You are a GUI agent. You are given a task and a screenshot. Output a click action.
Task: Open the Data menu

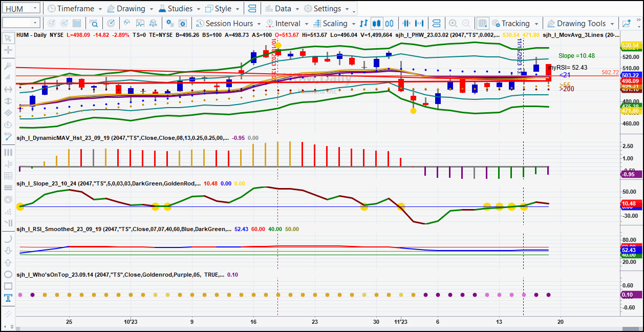click(x=282, y=9)
